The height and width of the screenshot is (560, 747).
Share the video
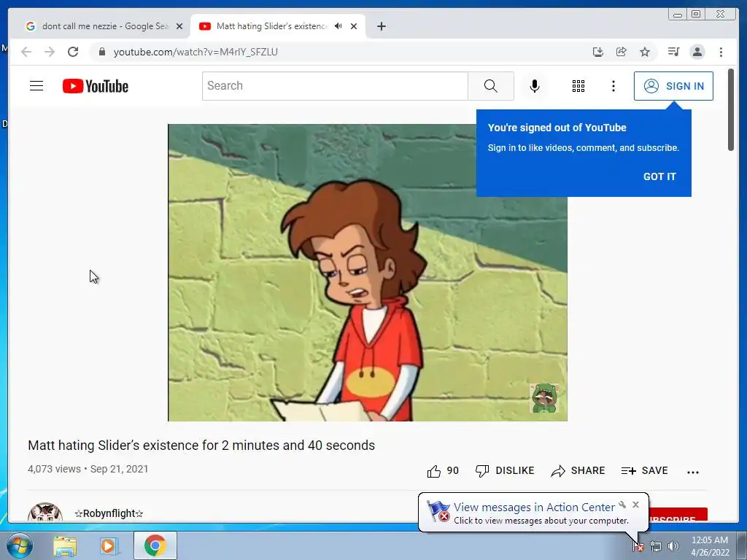pos(578,471)
